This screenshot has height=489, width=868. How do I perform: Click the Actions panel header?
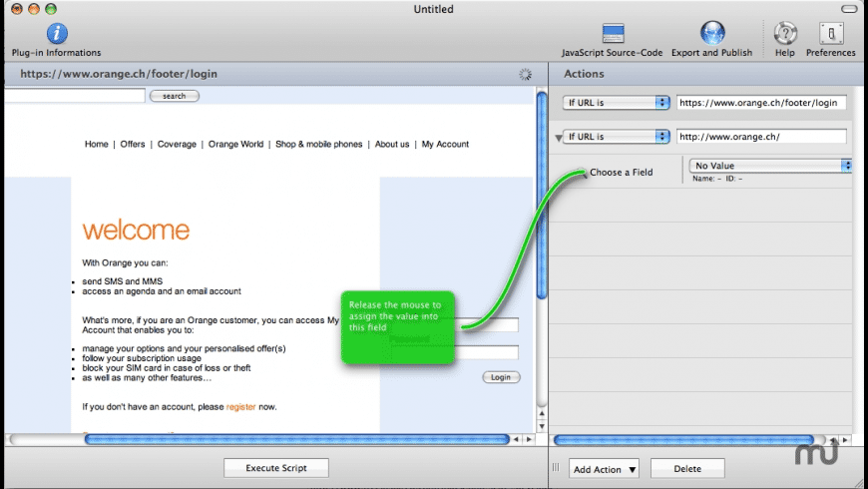705,74
